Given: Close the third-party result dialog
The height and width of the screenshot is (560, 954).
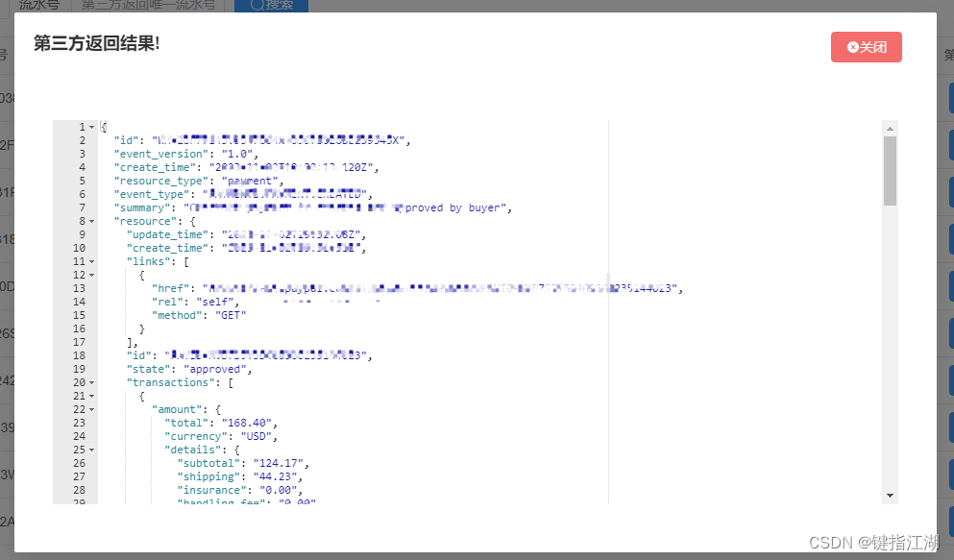Looking at the screenshot, I should pyautogui.click(x=867, y=47).
